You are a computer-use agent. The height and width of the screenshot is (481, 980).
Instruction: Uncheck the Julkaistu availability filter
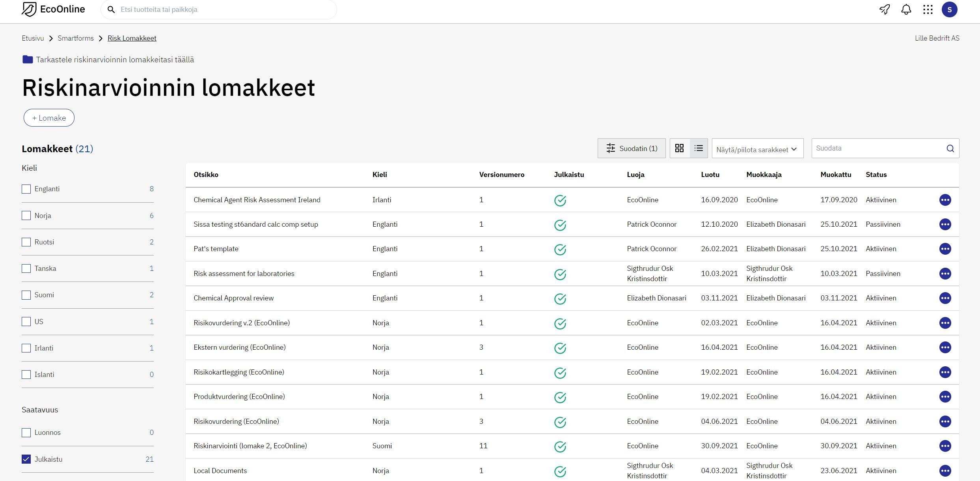click(26, 459)
